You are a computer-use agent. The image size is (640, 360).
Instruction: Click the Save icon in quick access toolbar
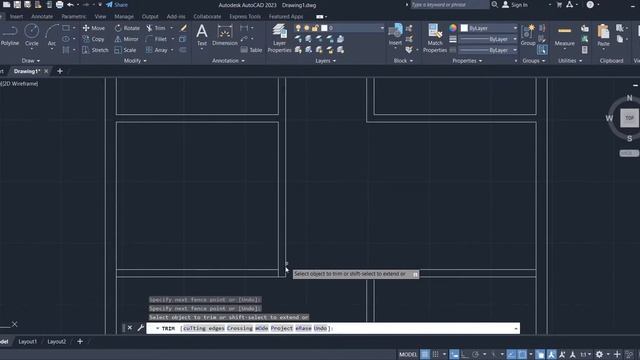17,5
